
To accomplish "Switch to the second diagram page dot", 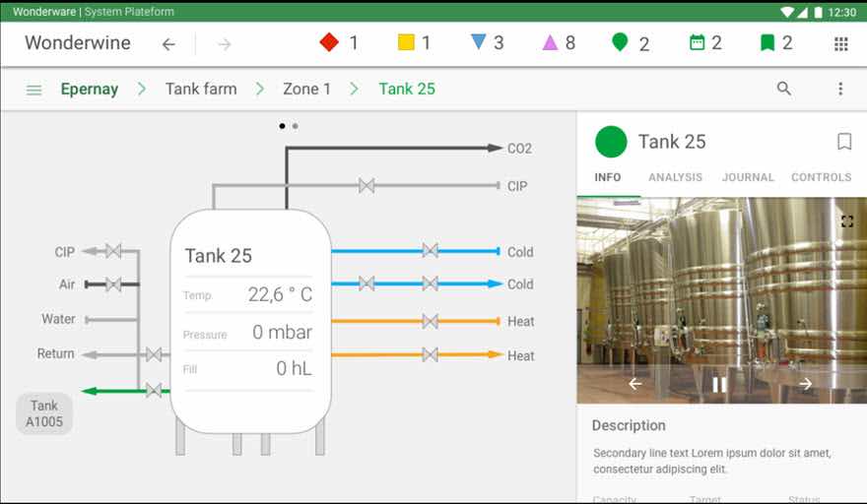I will click(x=296, y=126).
